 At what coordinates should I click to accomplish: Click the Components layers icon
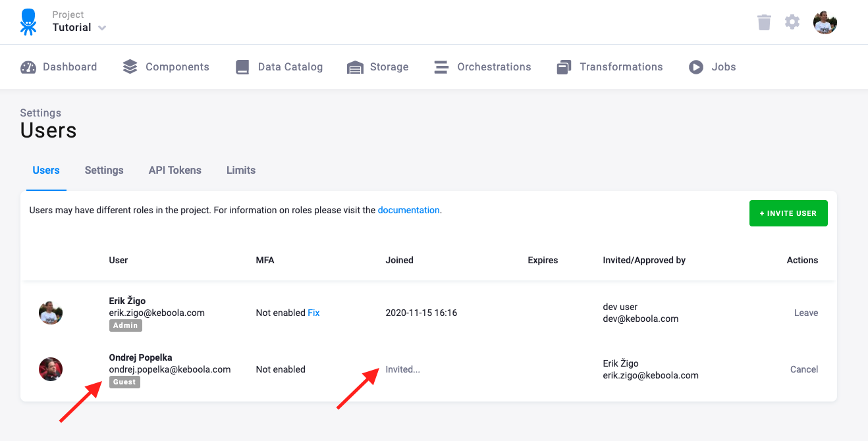pos(130,67)
